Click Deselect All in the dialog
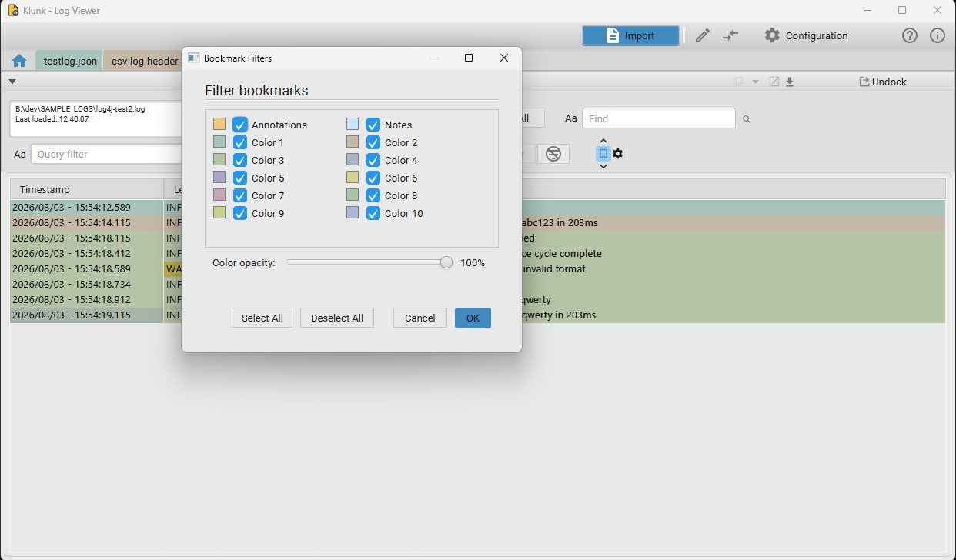 337,318
